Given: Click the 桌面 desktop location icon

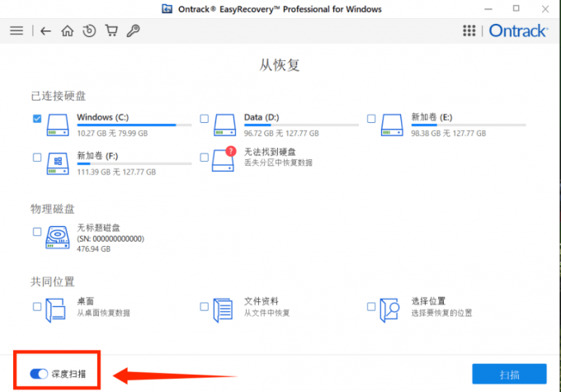Looking at the screenshot, I should tap(56, 310).
